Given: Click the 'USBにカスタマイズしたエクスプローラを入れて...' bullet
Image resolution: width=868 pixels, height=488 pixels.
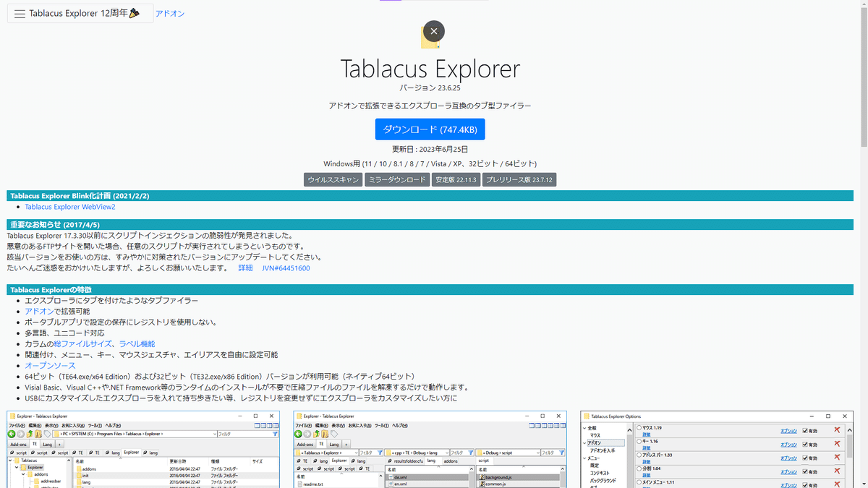Looking at the screenshot, I should pos(241,398).
